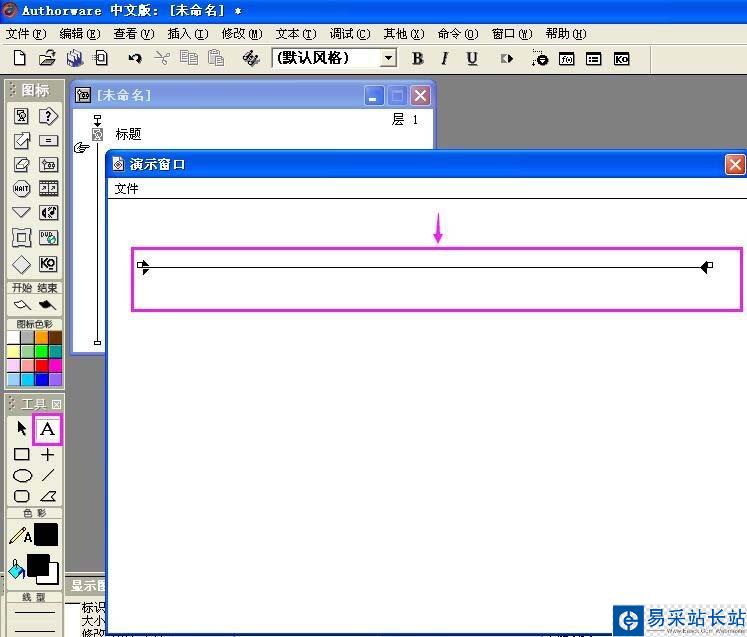Open the 文本 menu
747x637 pixels.
point(296,34)
